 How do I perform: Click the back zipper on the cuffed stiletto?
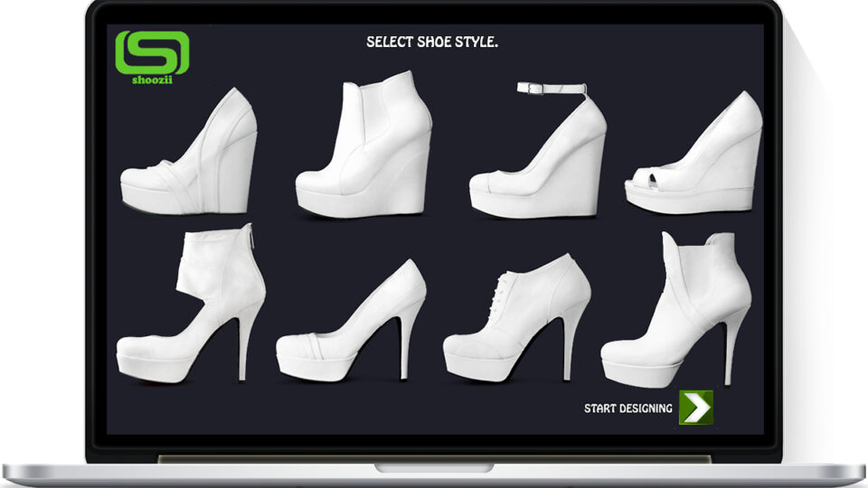pos(252,236)
